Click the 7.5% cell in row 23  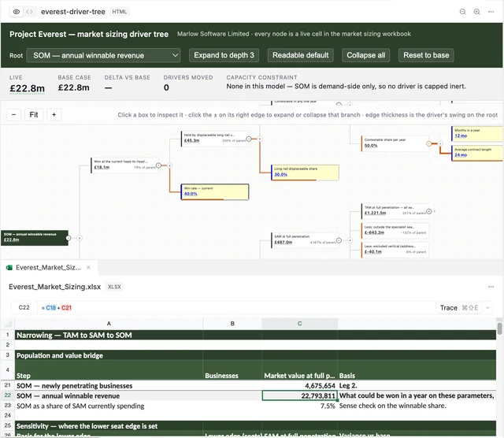tap(299, 406)
